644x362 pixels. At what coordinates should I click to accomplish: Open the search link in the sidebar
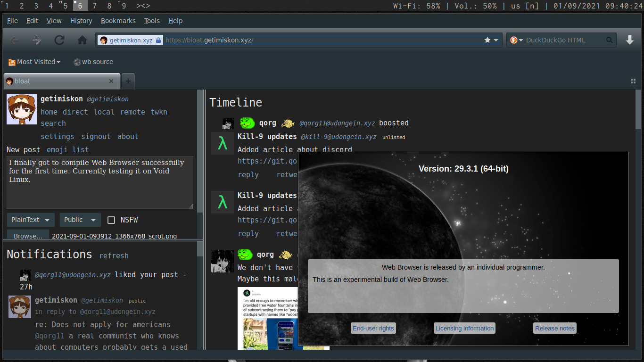click(53, 123)
